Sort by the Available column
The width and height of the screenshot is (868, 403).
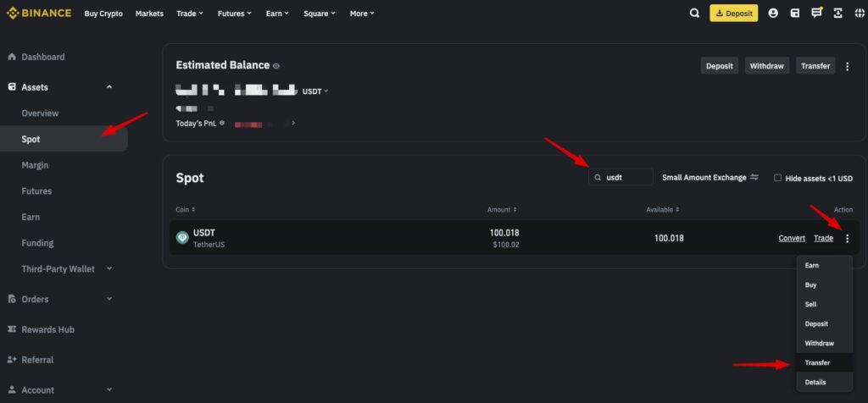tap(663, 210)
